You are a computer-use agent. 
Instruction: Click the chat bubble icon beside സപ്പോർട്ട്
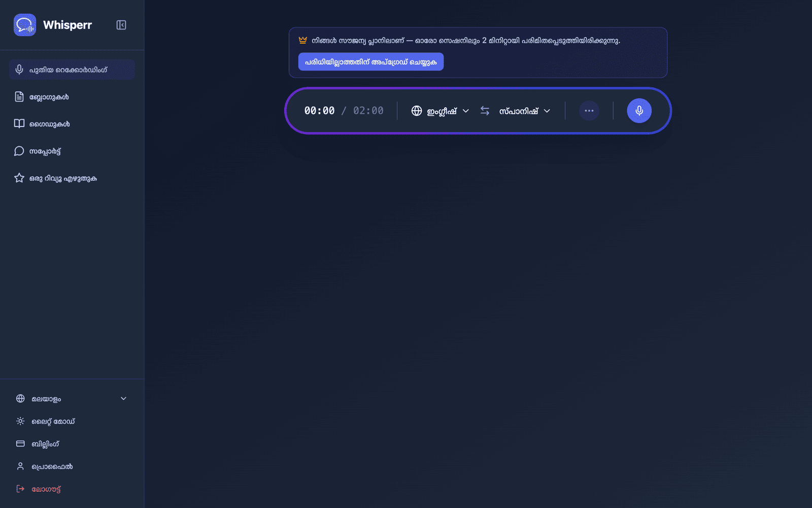point(19,151)
